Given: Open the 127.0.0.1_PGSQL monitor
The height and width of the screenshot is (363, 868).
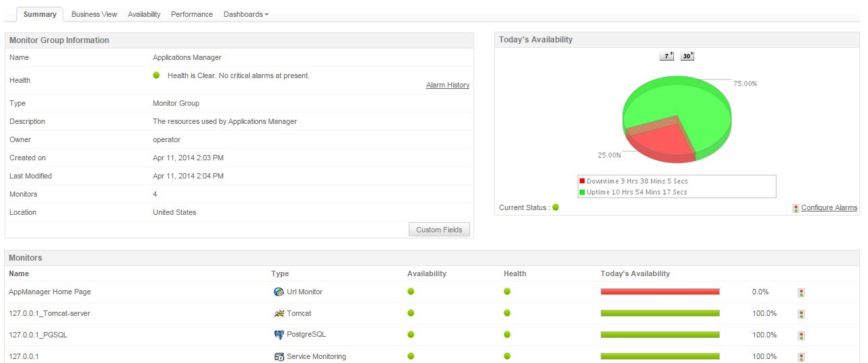Looking at the screenshot, I should [38, 335].
